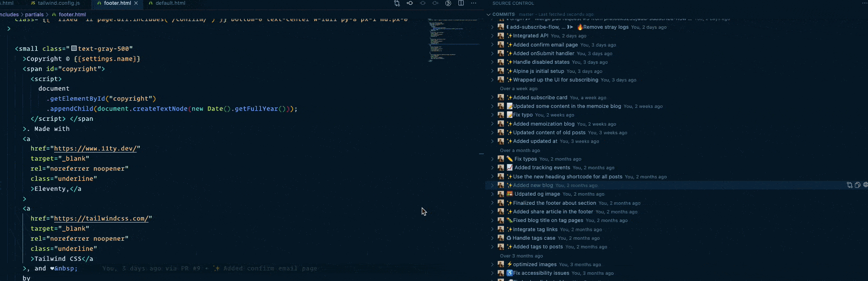Click avatar of Fix typos commit
Screen dimensions: 868x281
click(x=501, y=159)
